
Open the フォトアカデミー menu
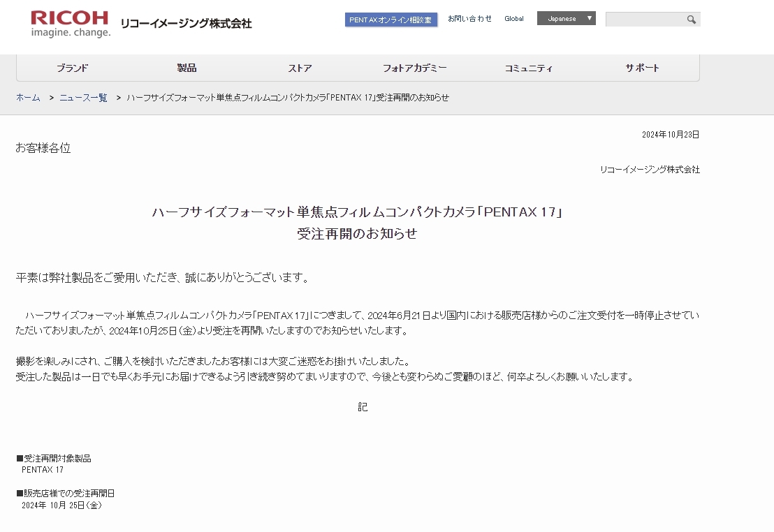pos(415,68)
